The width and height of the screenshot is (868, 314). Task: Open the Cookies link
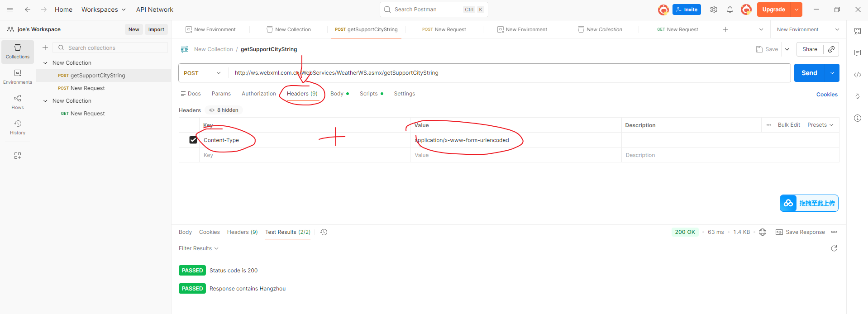click(827, 95)
